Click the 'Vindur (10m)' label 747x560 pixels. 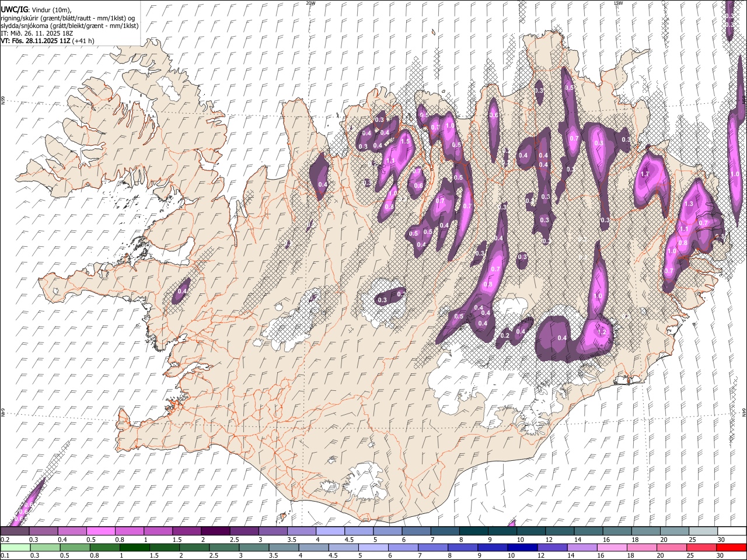pos(51,10)
